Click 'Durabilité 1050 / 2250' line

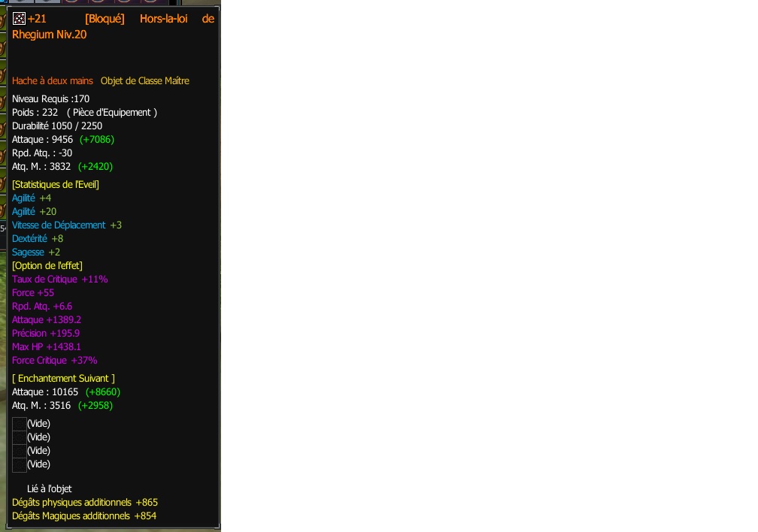point(57,126)
